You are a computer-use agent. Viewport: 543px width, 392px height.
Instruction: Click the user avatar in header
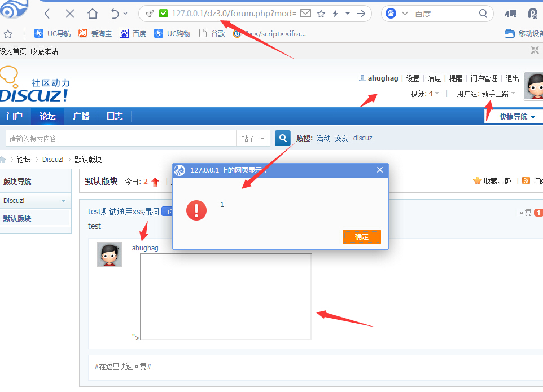535,86
